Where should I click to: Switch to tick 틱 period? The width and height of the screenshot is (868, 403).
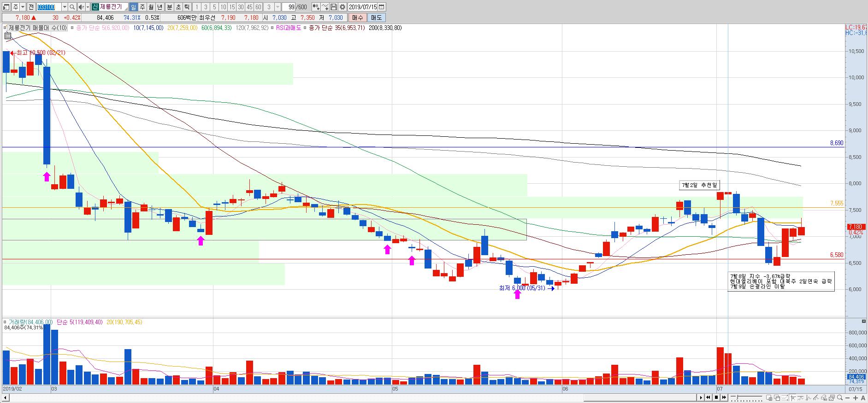tap(187, 7)
